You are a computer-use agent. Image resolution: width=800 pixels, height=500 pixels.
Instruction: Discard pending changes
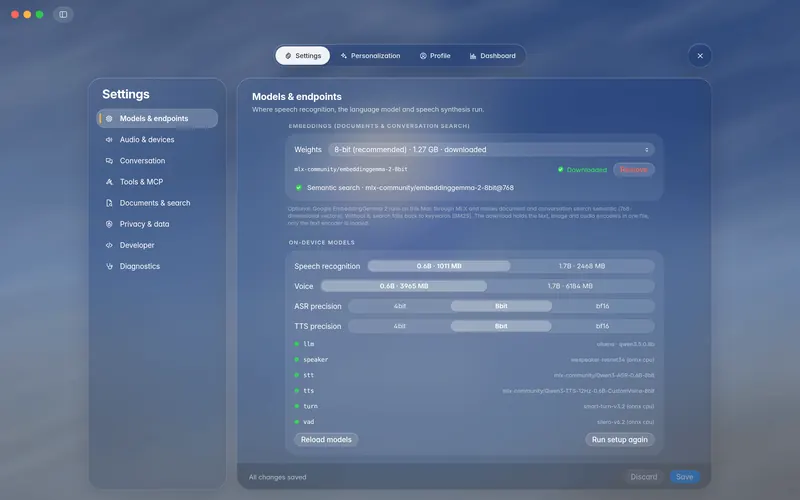point(644,477)
